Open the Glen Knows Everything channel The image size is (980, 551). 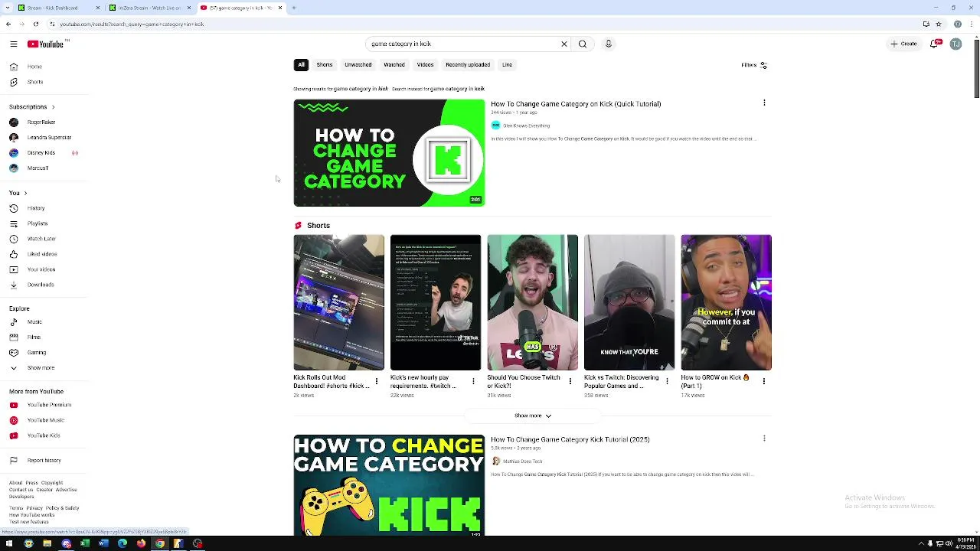click(x=526, y=126)
